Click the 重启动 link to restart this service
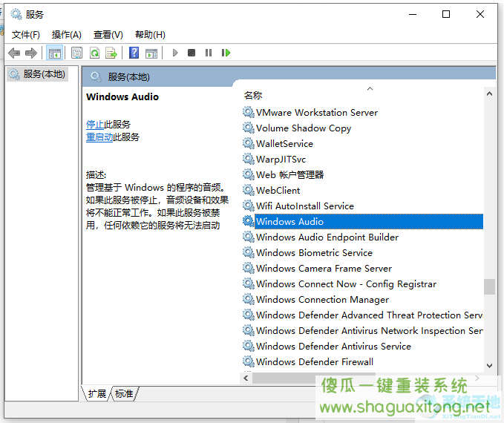Viewport: 504px width, 423px height. 99,137
